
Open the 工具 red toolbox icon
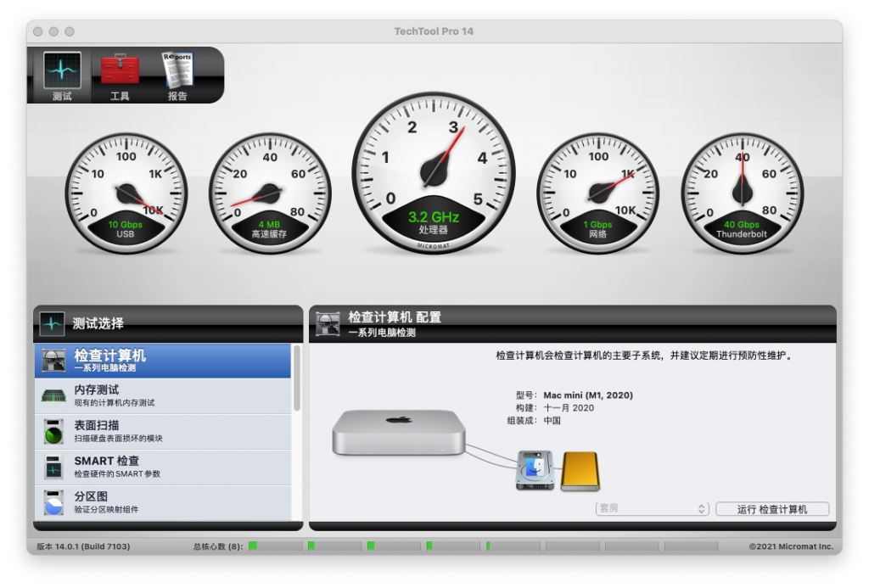coord(120,70)
